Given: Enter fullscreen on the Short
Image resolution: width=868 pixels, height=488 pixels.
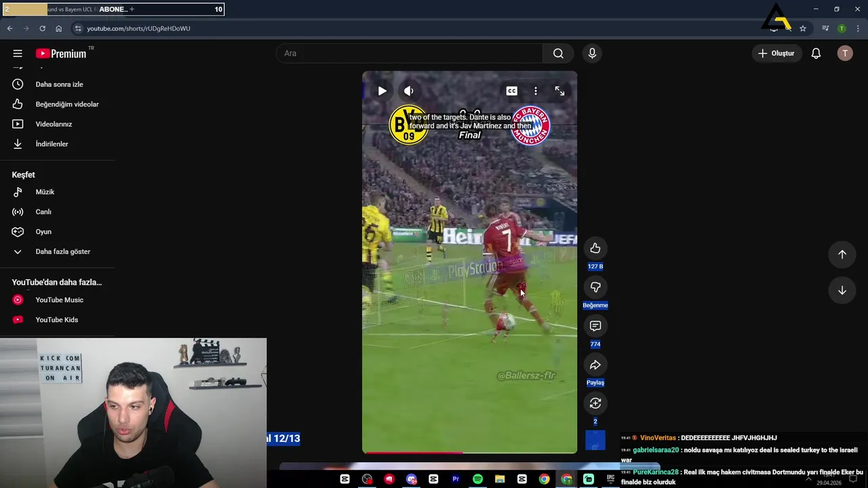Looking at the screenshot, I should click(x=559, y=91).
